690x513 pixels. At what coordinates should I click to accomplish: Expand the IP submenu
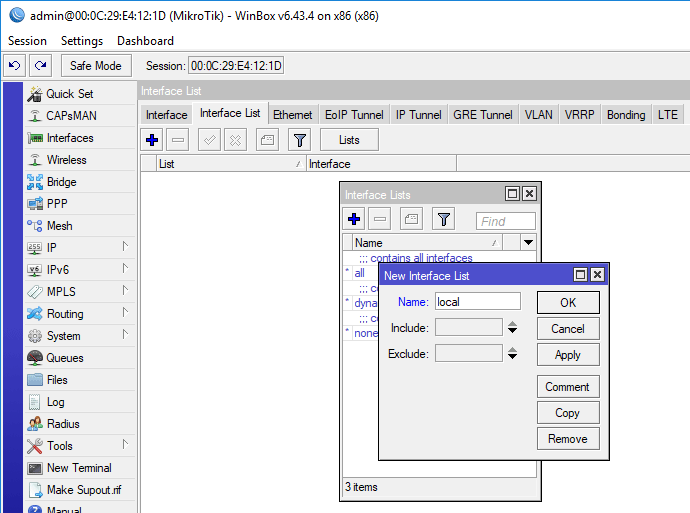click(125, 247)
